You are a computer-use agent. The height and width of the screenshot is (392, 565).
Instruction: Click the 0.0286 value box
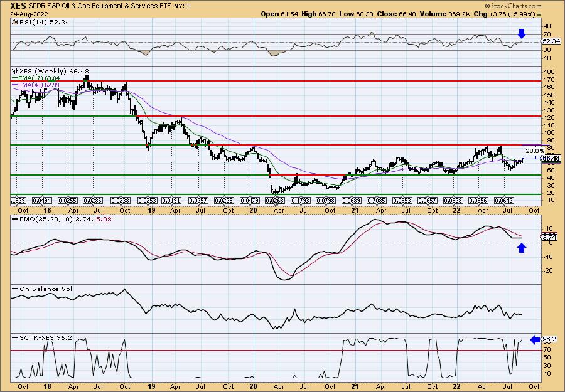click(93, 200)
